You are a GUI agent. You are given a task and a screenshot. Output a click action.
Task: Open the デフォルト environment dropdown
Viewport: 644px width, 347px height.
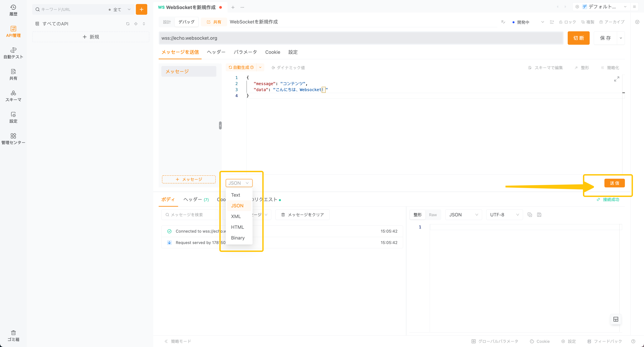click(602, 7)
